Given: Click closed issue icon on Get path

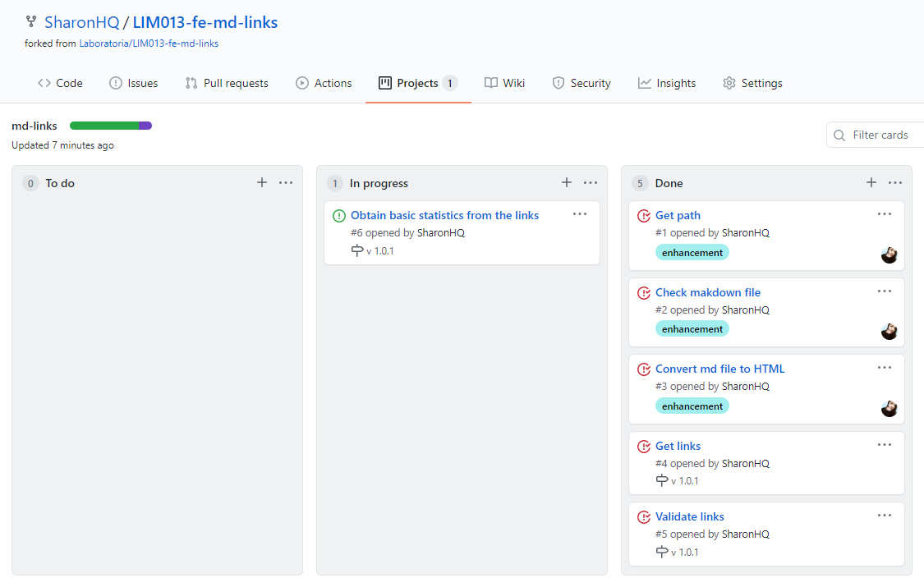Looking at the screenshot, I should (644, 216).
